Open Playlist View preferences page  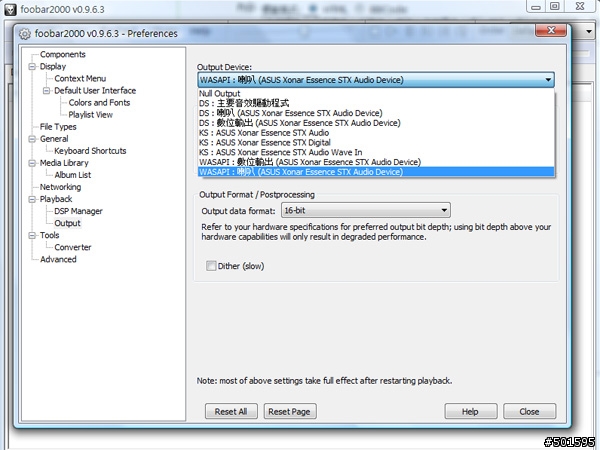pos(90,115)
